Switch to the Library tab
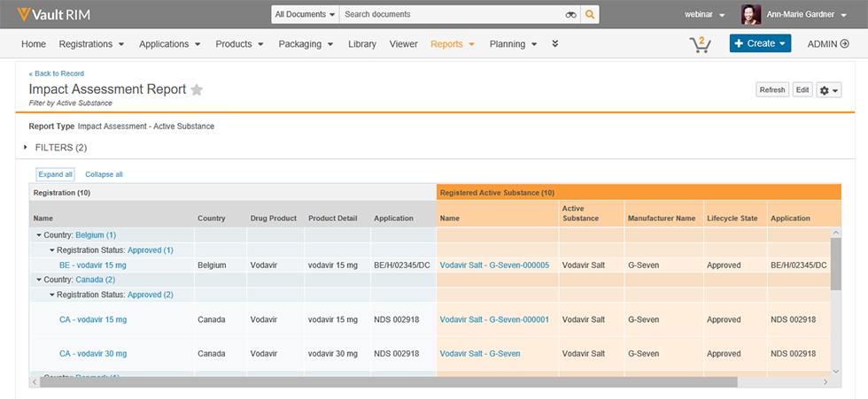 362,44
